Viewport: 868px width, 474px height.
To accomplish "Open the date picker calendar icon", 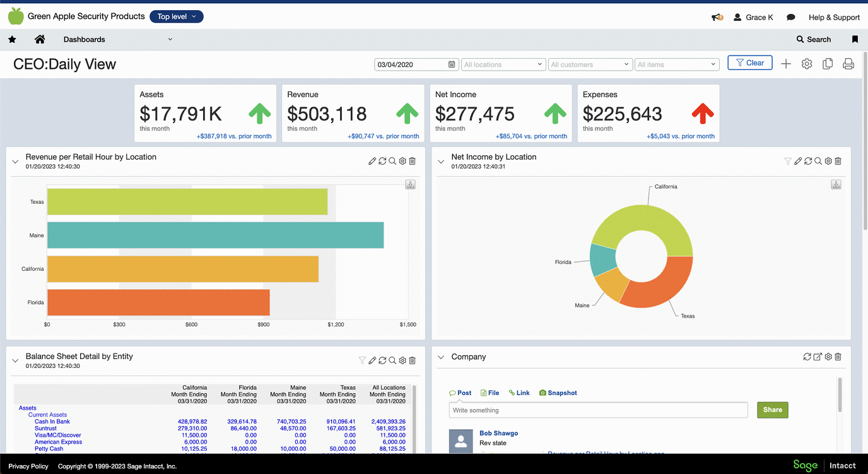I will coord(452,64).
